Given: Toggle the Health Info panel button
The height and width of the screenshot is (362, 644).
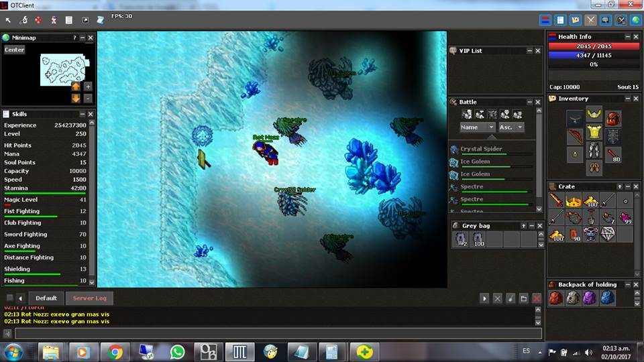Looking at the screenshot, I should (x=545, y=20).
